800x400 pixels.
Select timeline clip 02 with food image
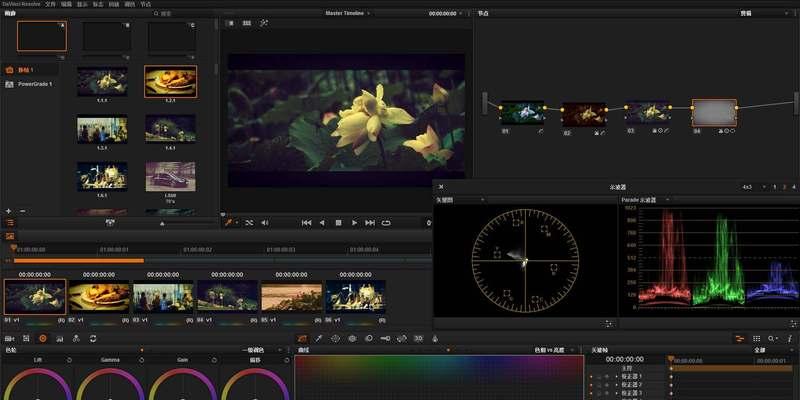coord(99,297)
